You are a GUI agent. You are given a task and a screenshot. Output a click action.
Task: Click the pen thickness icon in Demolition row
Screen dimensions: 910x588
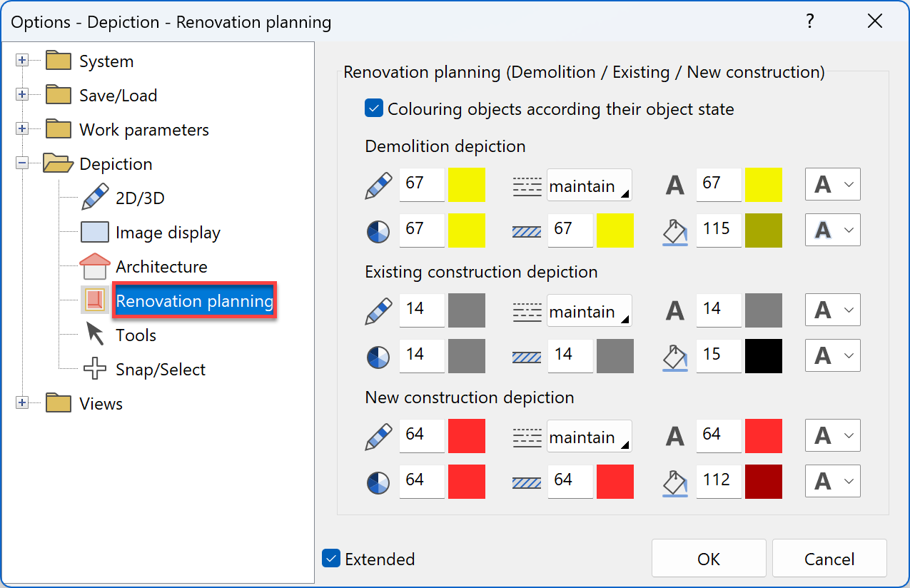378,230
